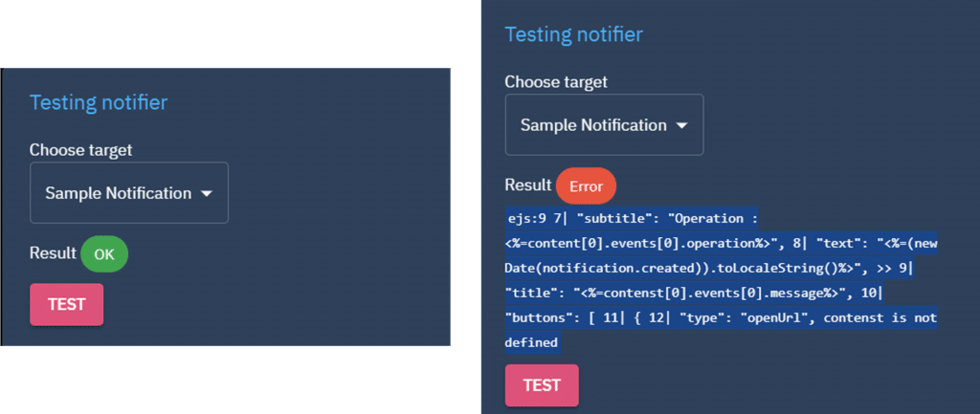980x414 pixels.
Task: Click the Choose target label in the left panel
Action: (x=80, y=149)
